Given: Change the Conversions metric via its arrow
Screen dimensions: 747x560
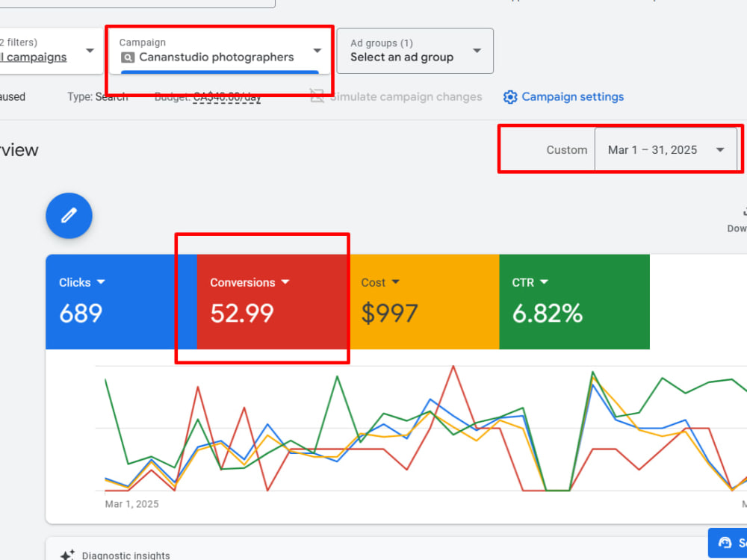Looking at the screenshot, I should [285, 282].
